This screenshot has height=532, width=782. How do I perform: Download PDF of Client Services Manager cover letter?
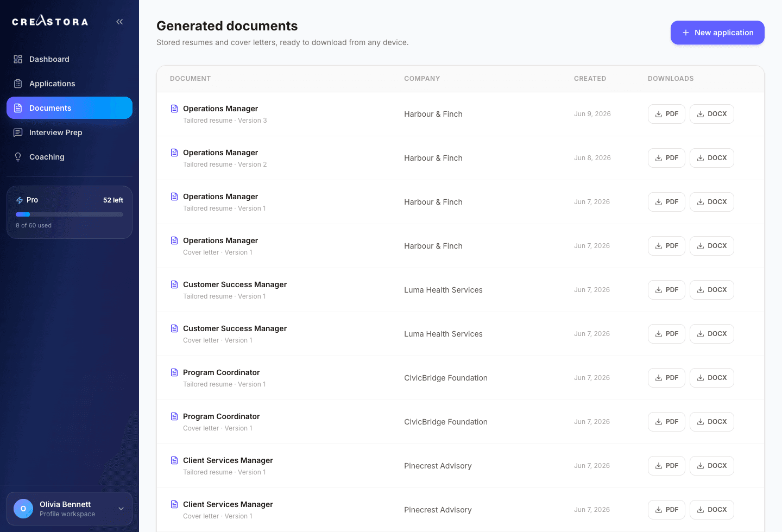click(666, 510)
